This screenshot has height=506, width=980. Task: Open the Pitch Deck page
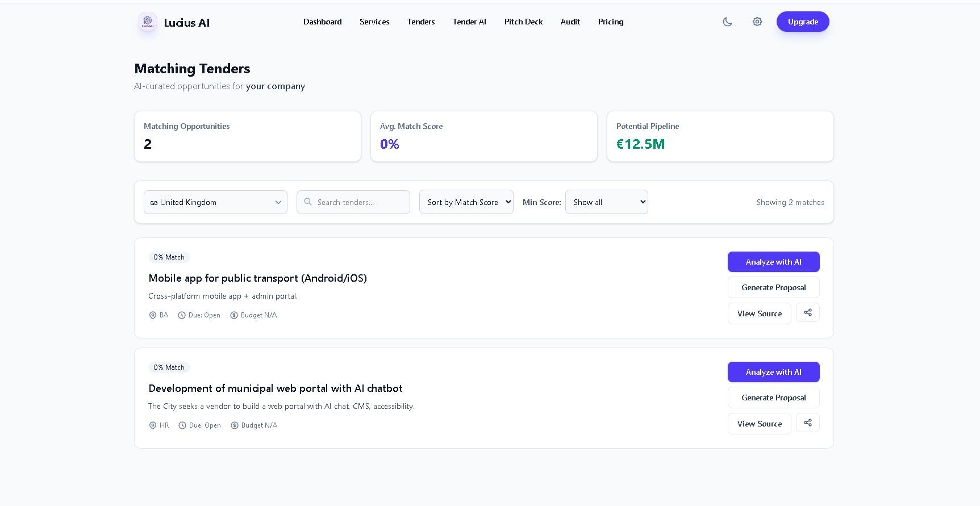(523, 22)
